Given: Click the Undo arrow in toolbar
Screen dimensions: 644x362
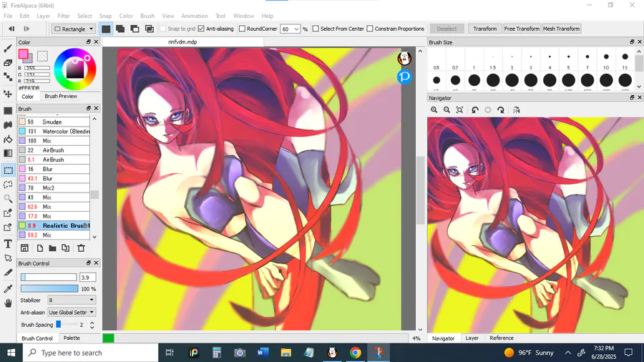Looking at the screenshot, I should pos(11,29).
